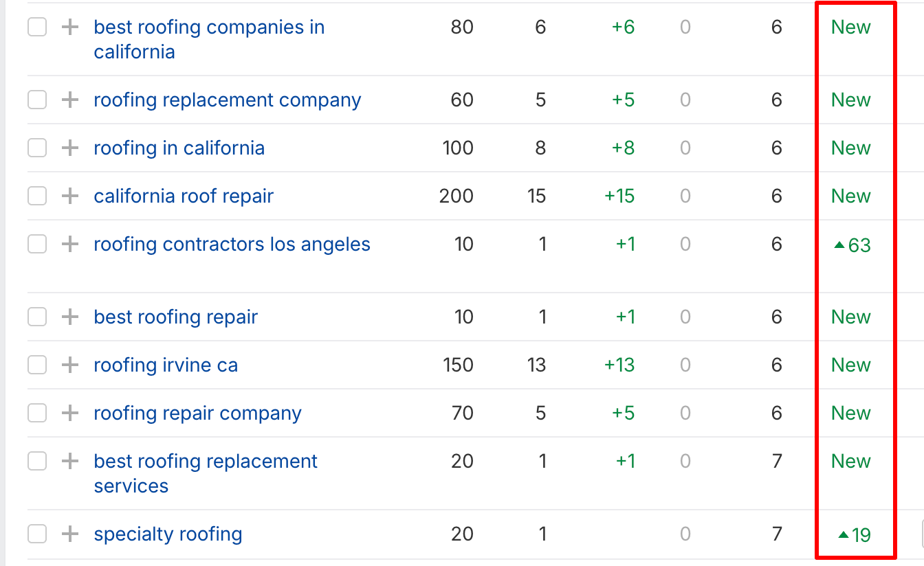Viewport: 924px width, 566px height.
Task: Click the "roofing irvine ca" keyword
Action: coord(165,365)
